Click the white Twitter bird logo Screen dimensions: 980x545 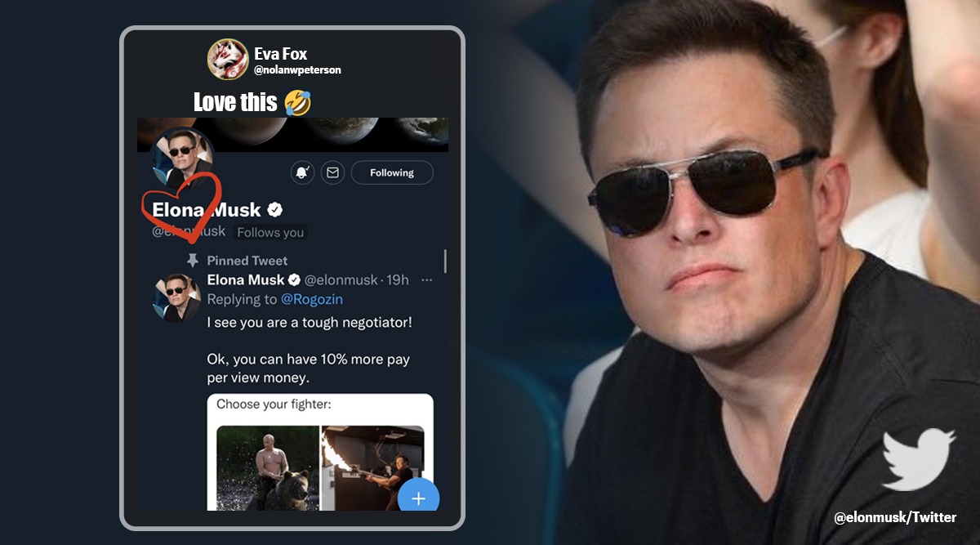point(919,459)
